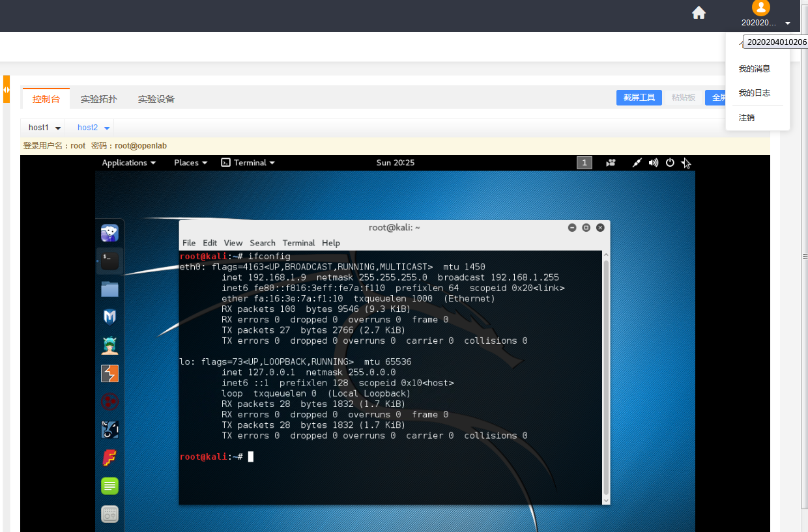This screenshot has height=532, width=808.
Task: Switch to the 控制台 tab
Action: pos(46,99)
